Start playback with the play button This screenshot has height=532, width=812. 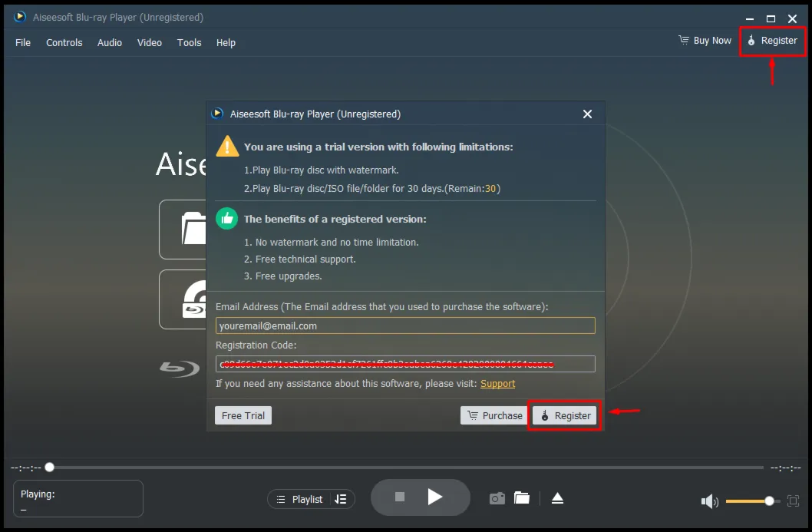(x=435, y=497)
